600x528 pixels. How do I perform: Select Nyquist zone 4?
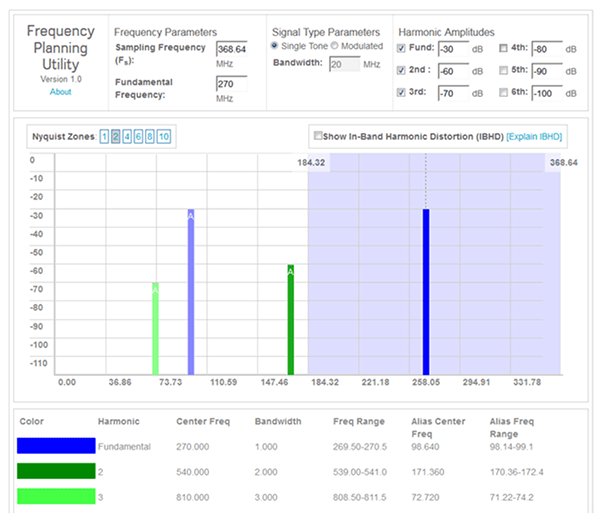tap(127, 136)
